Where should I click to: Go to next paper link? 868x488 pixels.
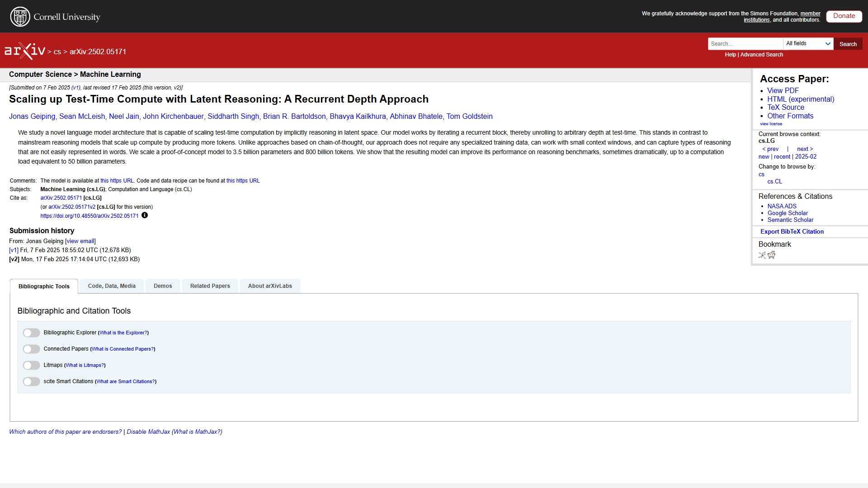pos(805,149)
